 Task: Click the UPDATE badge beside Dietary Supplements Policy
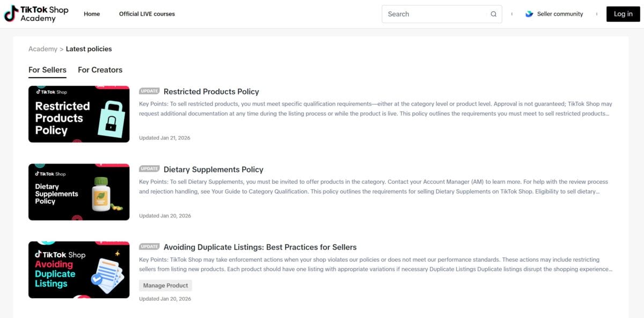pyautogui.click(x=149, y=168)
